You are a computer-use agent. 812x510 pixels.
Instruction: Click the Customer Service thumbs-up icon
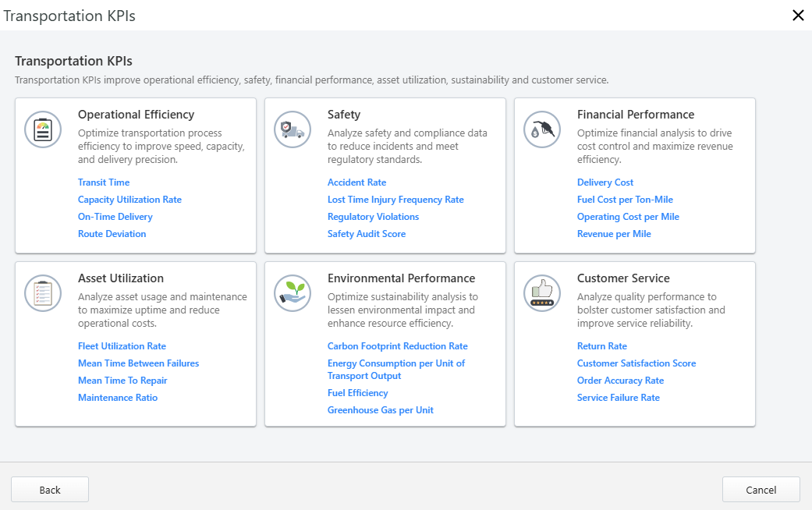(542, 293)
